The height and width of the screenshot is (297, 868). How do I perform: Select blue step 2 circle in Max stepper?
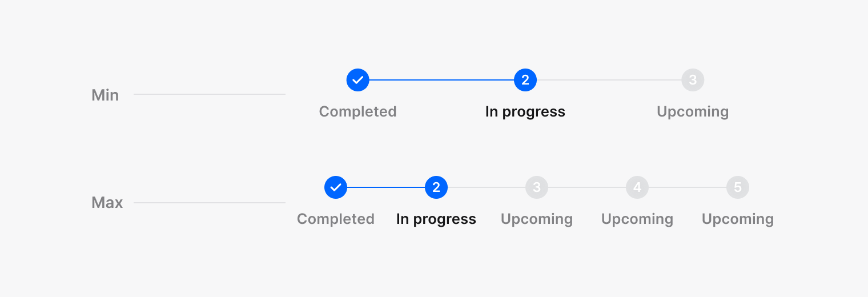(436, 187)
